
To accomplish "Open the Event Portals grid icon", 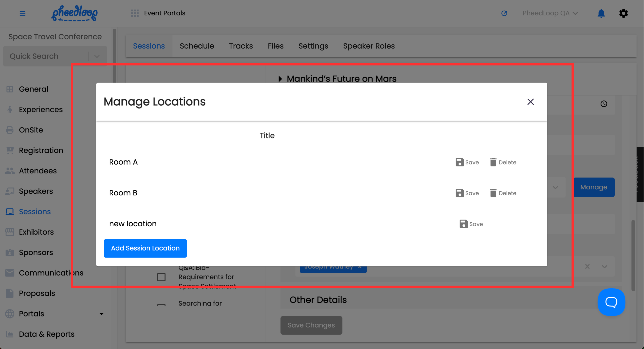I will [x=135, y=13].
